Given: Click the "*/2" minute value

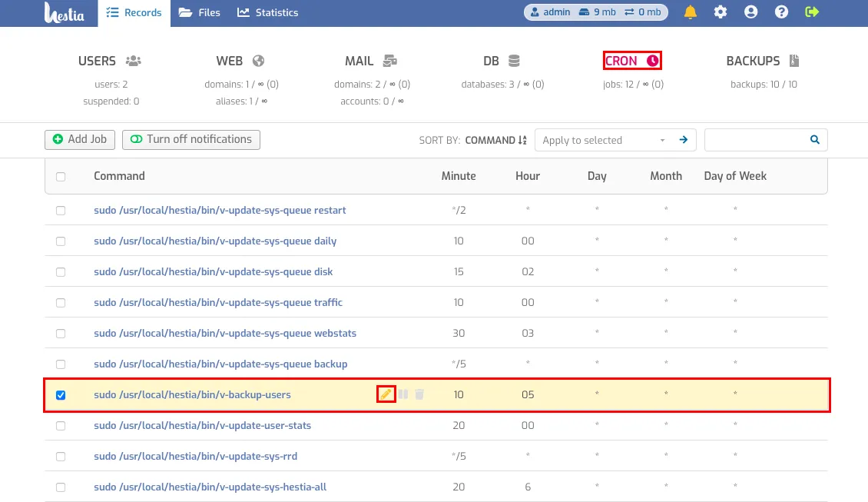Looking at the screenshot, I should coord(459,211).
